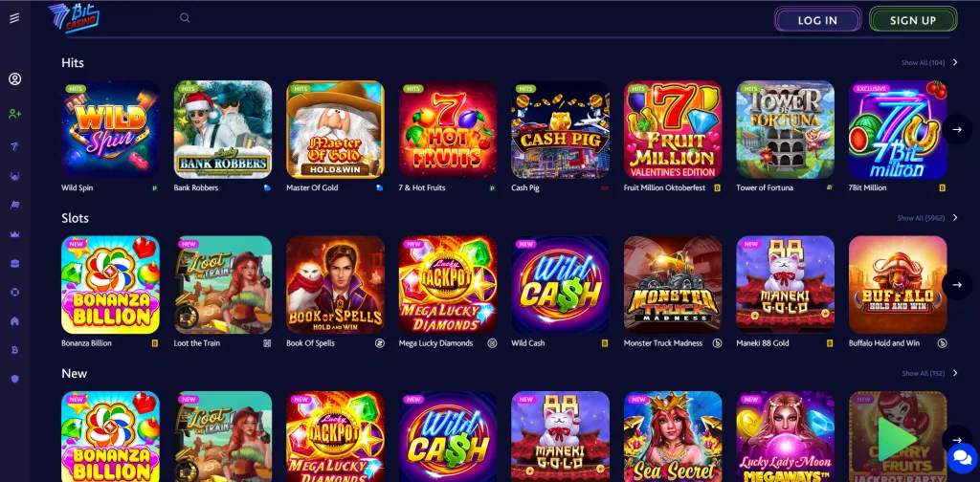The height and width of the screenshot is (482, 980).
Task: Click the crown icon in the sidebar
Action: point(15,234)
